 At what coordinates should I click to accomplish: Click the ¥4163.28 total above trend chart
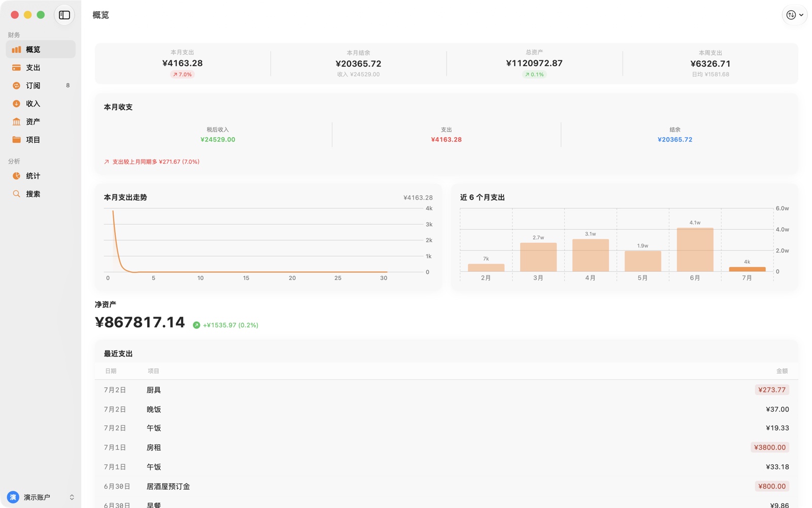[418, 198]
